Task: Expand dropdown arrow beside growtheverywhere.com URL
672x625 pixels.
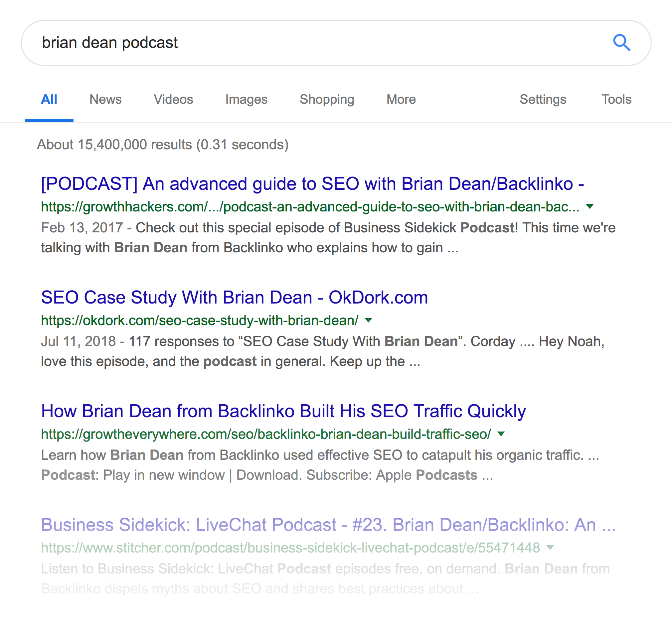Action: (x=501, y=434)
